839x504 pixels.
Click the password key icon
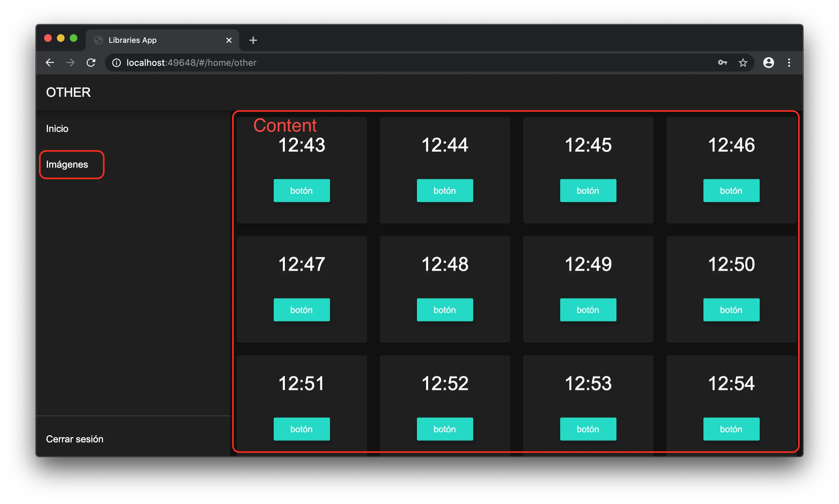(x=722, y=63)
